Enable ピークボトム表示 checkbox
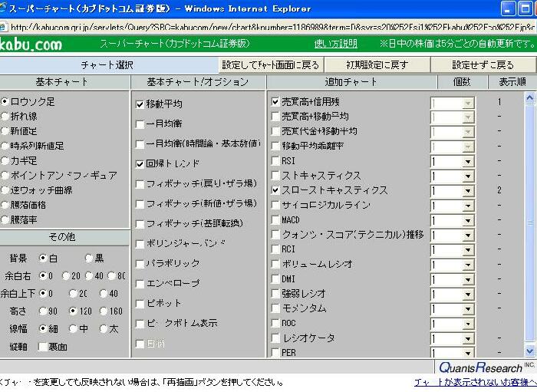The width and height of the screenshot is (537, 392). click(140, 324)
